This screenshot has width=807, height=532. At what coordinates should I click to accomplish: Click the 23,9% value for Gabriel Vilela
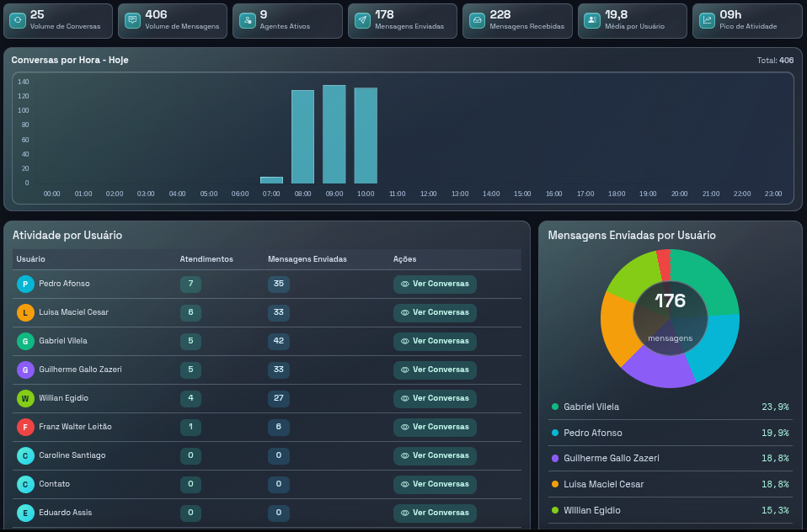point(775,407)
